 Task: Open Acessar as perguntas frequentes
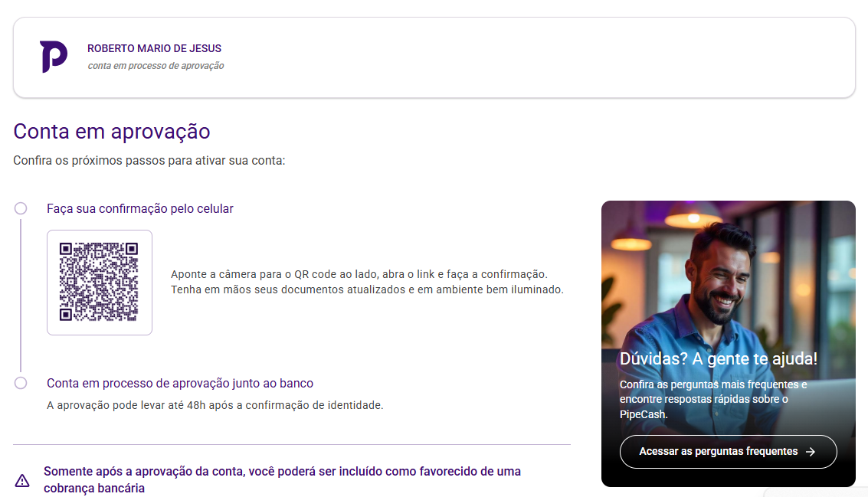718,452
